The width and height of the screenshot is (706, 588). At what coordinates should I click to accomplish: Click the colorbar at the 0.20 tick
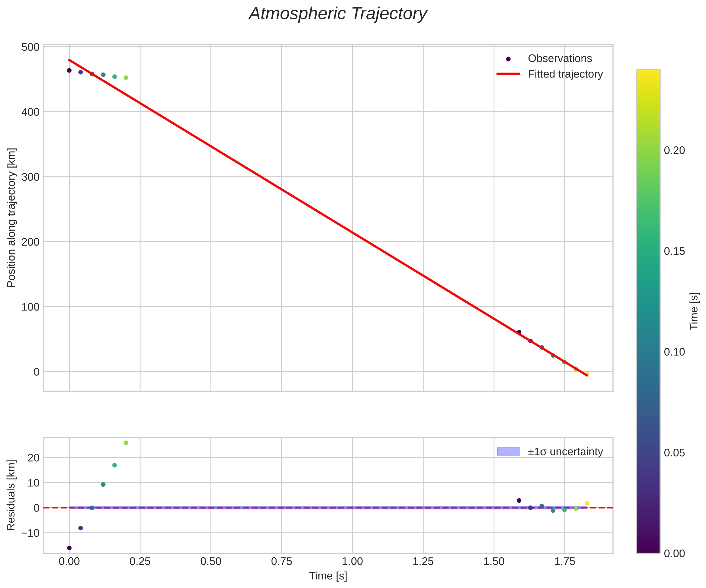[x=648, y=150]
